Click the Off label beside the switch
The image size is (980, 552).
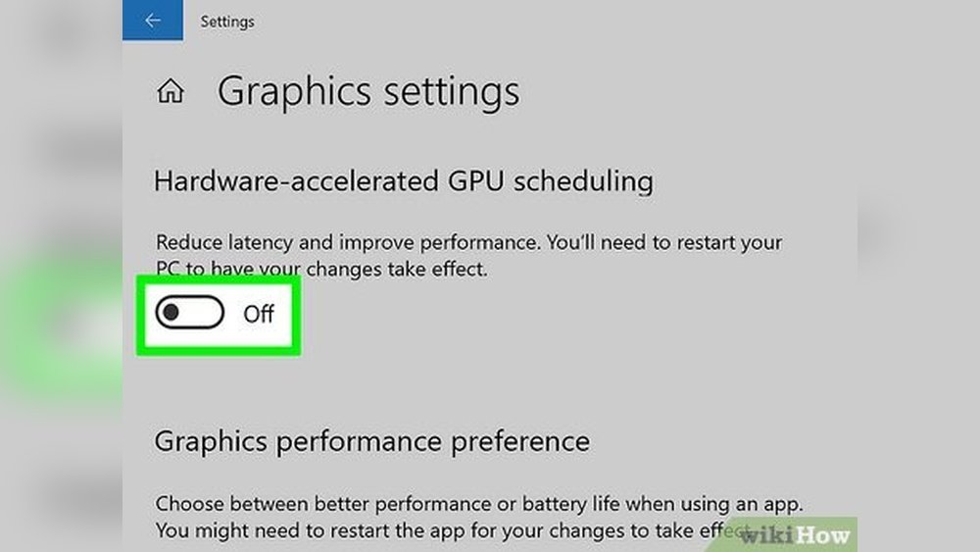[x=259, y=315]
